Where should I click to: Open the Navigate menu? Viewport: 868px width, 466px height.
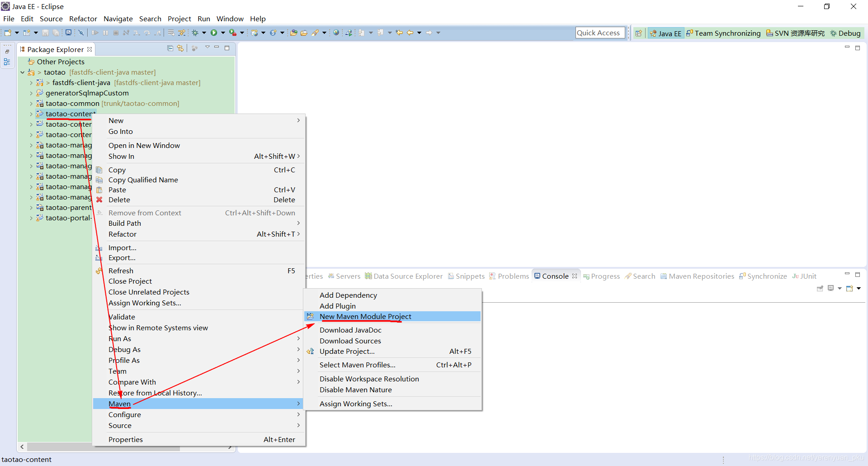tap(118, 19)
